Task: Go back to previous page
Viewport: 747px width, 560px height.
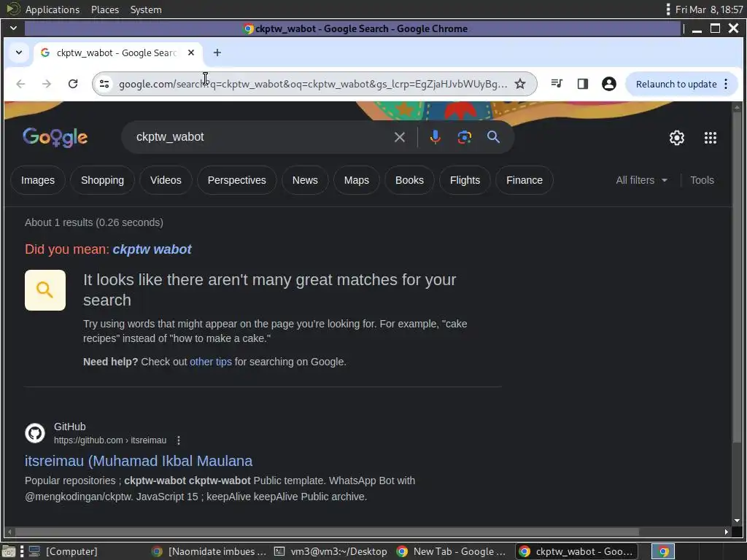Action: click(x=20, y=84)
